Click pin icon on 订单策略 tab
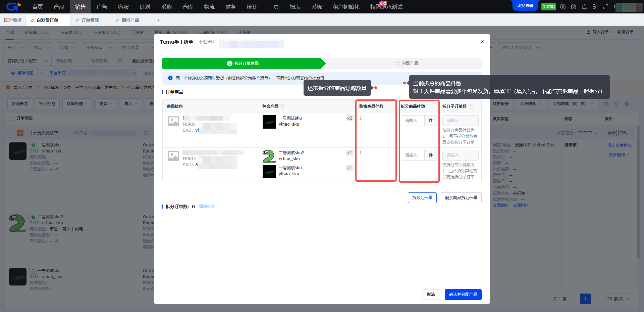Viewport: 644px width, 312px height. pyautogui.click(x=77, y=20)
